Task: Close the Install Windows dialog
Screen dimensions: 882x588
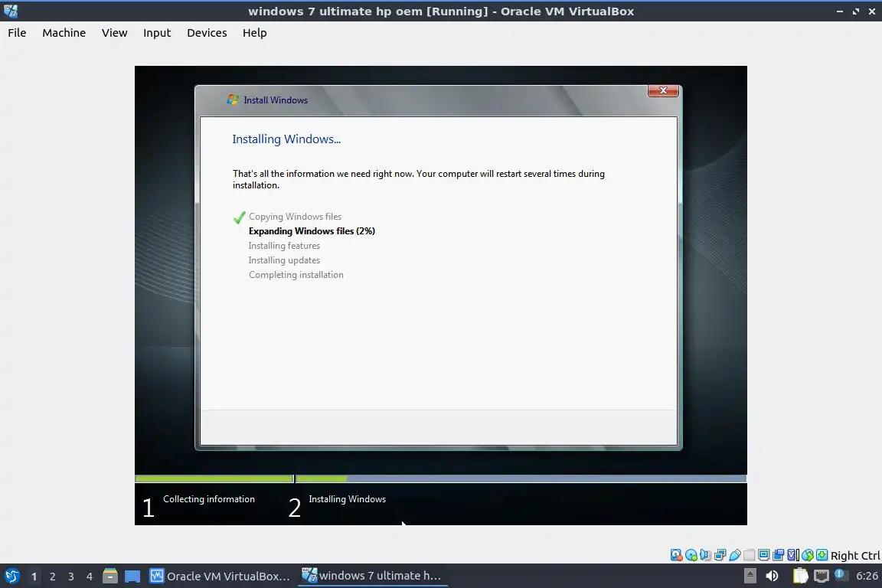Action: (x=663, y=90)
